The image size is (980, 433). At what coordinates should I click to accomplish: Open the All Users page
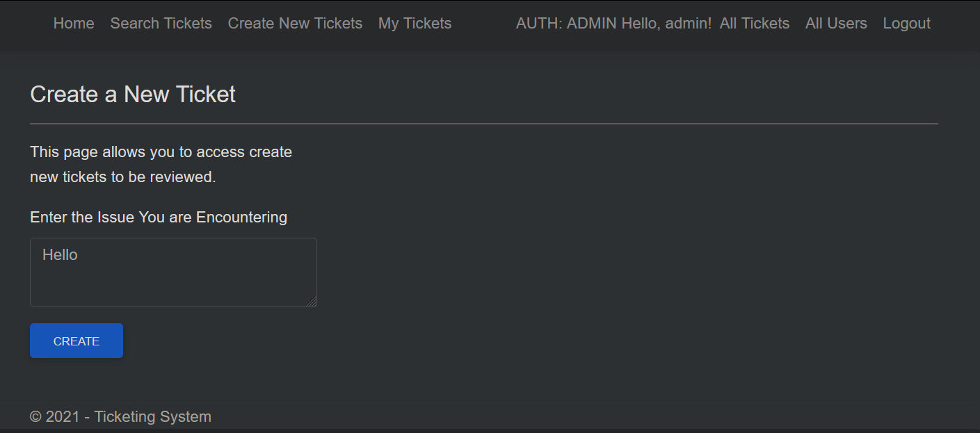835,23
